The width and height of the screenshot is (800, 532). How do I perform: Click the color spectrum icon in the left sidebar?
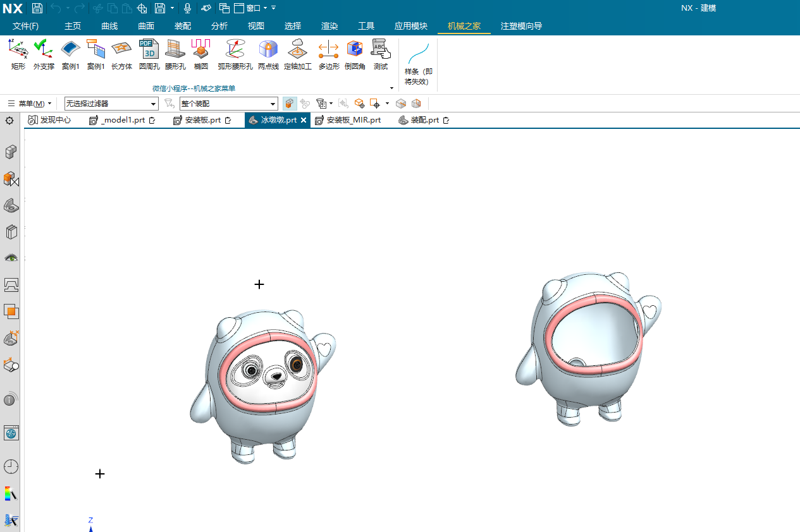[x=11, y=493]
